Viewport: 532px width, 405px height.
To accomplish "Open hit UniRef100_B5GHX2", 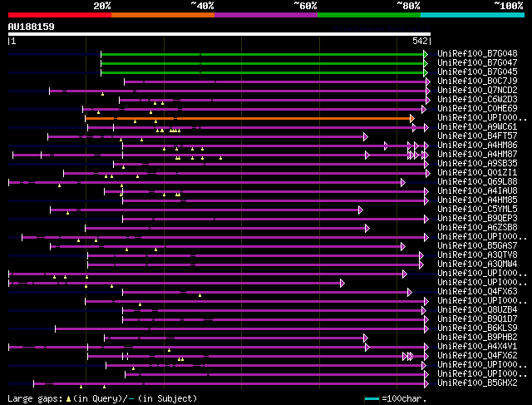I will click(x=477, y=383).
